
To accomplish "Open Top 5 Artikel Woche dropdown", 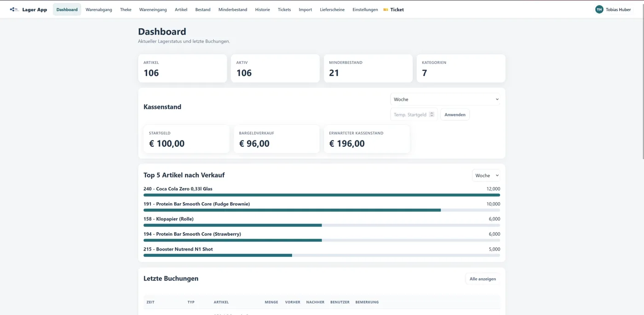I will pos(486,175).
